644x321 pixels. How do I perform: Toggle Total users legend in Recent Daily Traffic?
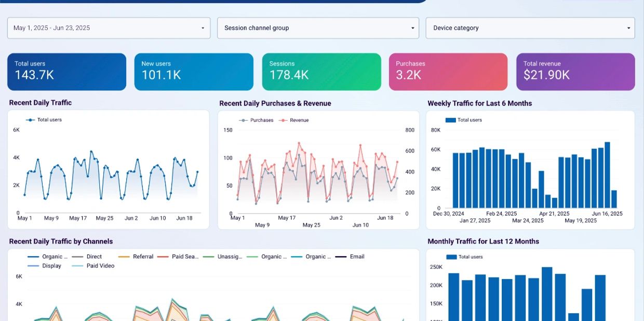[44, 120]
